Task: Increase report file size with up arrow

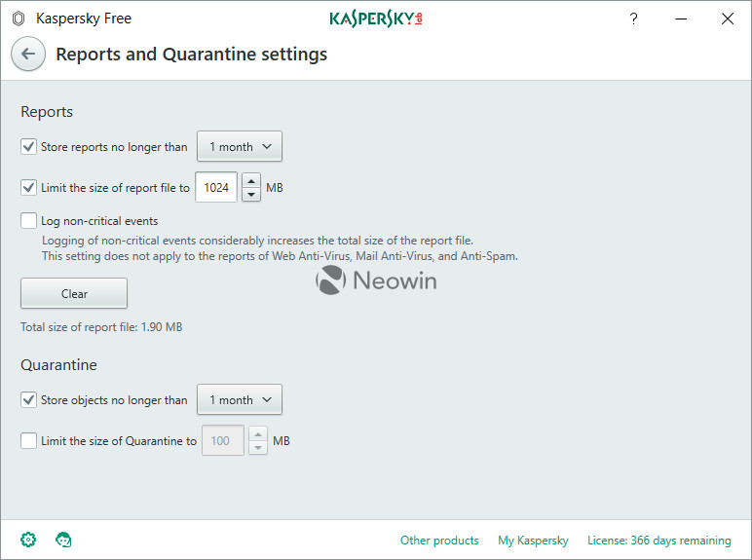Action: click(x=251, y=180)
